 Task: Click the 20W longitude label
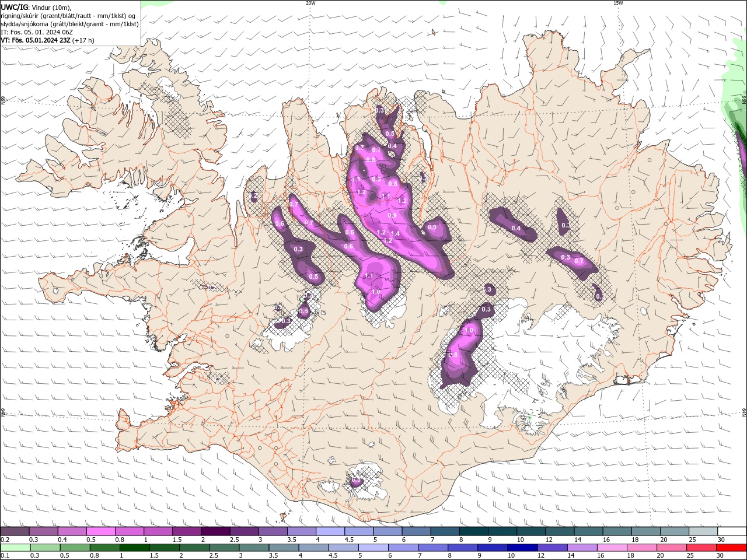310,3
